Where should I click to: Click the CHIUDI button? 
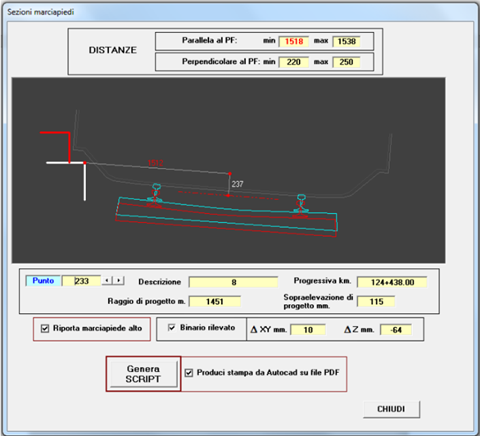[x=391, y=409]
